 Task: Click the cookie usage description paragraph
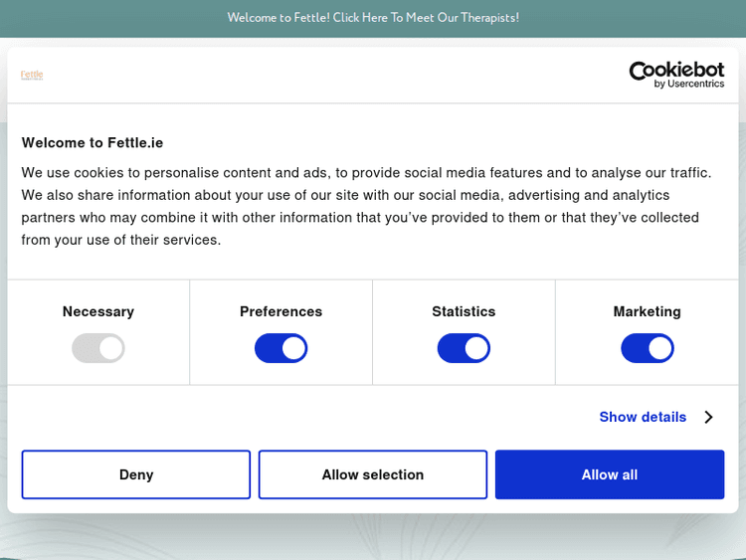[x=366, y=206]
